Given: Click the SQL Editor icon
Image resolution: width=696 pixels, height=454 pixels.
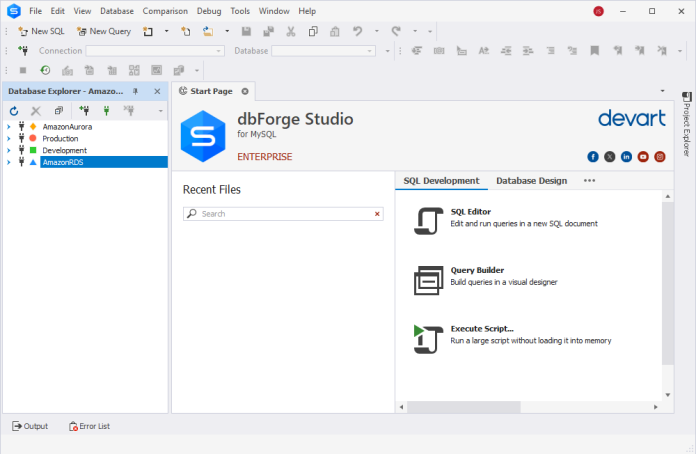Looking at the screenshot, I should (x=428, y=220).
